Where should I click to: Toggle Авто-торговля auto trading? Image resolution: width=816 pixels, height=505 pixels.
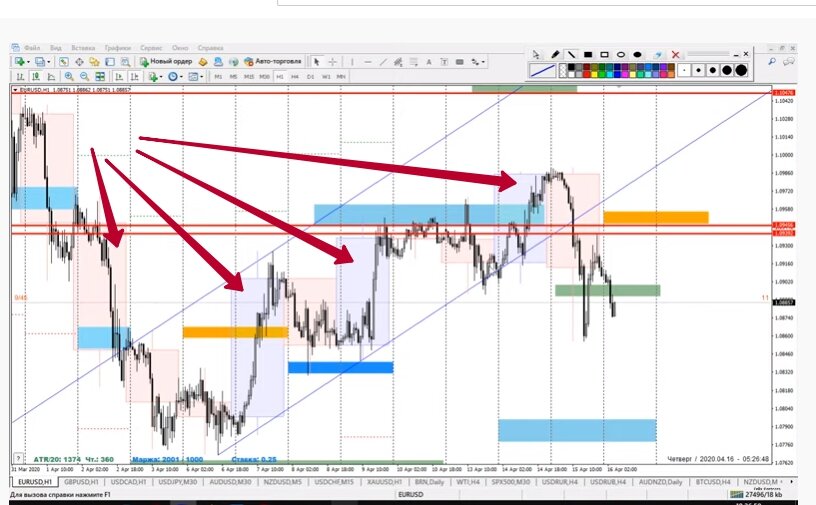[x=273, y=61]
